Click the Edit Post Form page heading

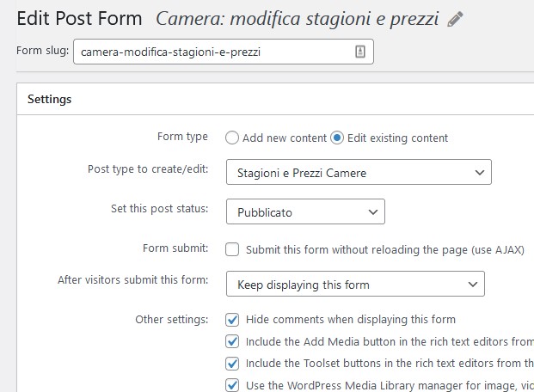(x=79, y=18)
